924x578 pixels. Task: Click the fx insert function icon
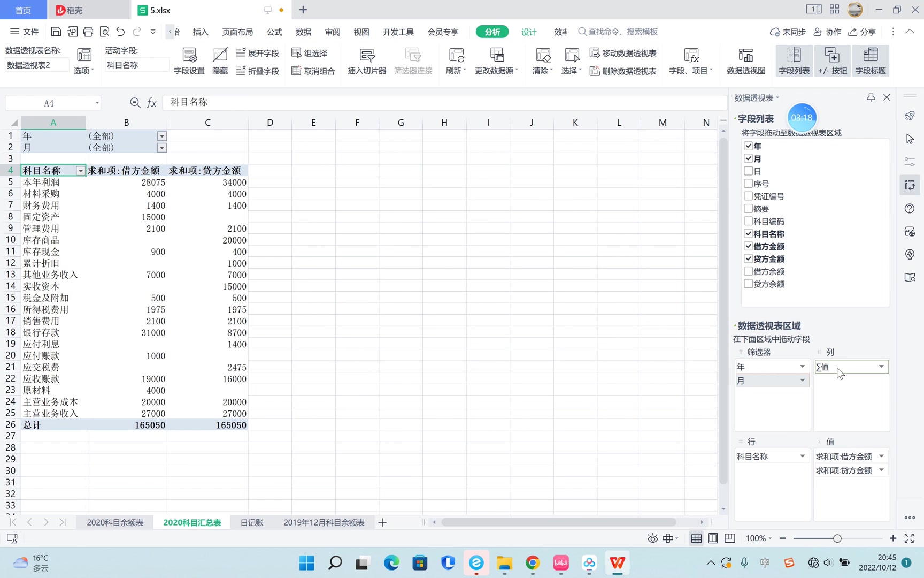pyautogui.click(x=152, y=102)
